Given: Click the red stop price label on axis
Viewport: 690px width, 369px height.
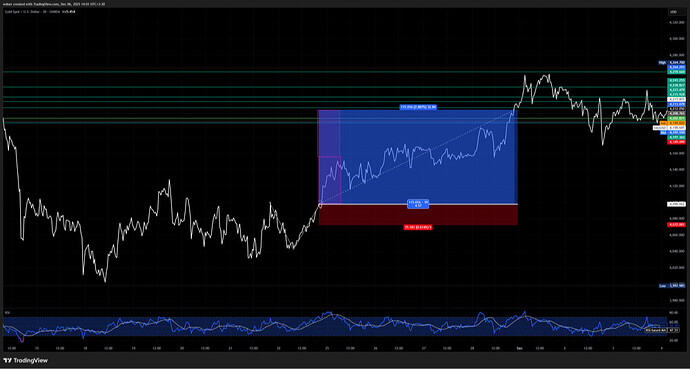Looking at the screenshot, I should click(x=676, y=224).
